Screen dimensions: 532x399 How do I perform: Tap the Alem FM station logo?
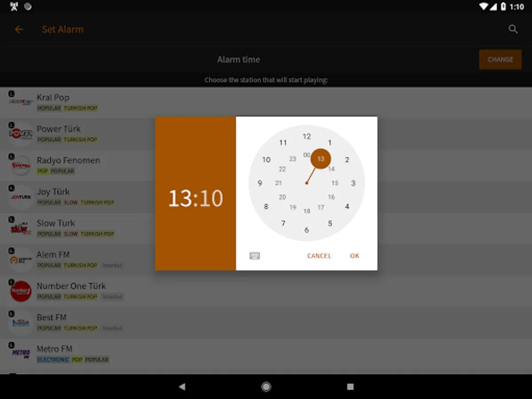[x=20, y=259]
